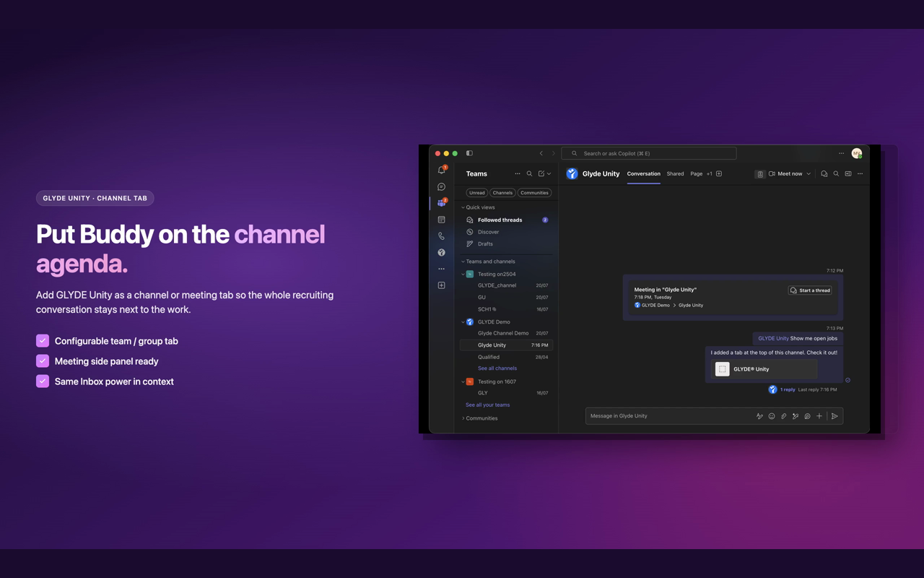The width and height of the screenshot is (924, 578).
Task: Open the title bar settings ellipsis
Action: click(x=842, y=153)
